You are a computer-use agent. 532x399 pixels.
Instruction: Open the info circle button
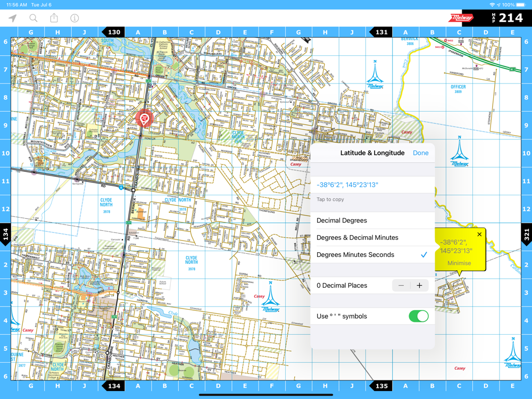tap(74, 18)
